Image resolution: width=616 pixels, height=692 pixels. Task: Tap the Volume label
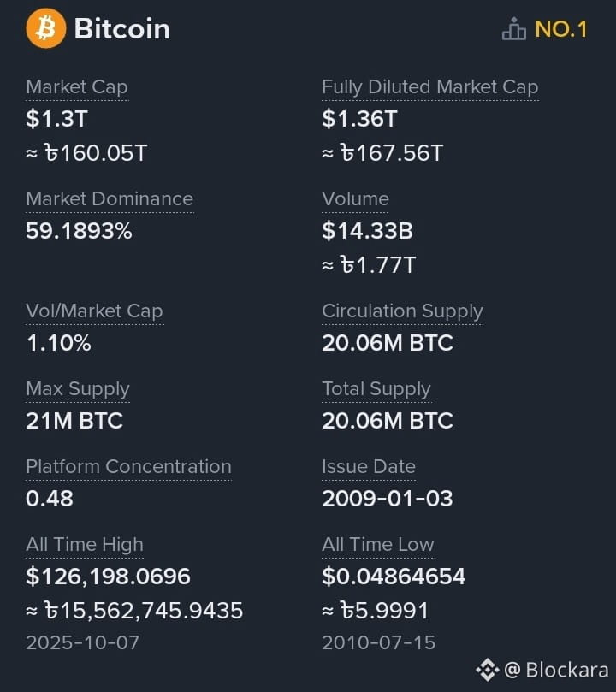click(355, 198)
